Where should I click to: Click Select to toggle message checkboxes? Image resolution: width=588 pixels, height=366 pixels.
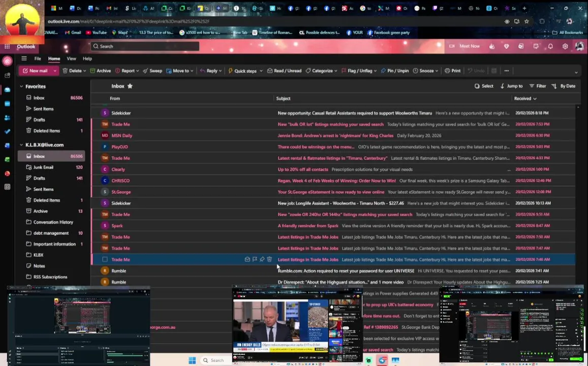point(484,86)
